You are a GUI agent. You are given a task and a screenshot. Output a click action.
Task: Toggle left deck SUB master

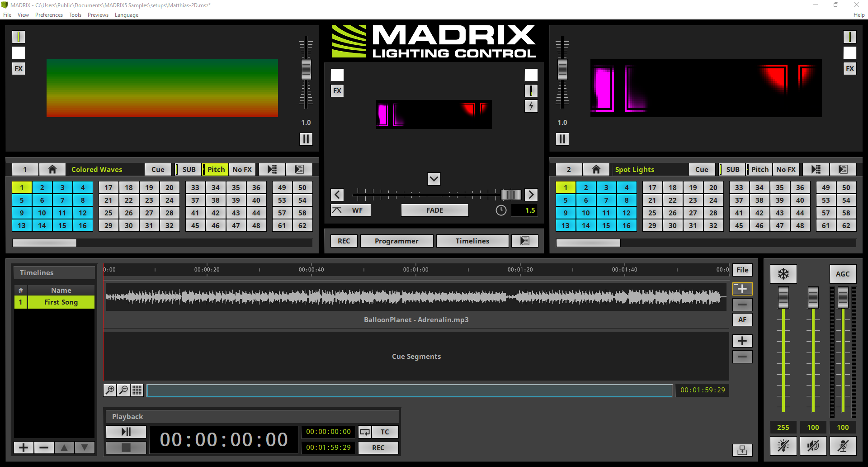tap(188, 169)
